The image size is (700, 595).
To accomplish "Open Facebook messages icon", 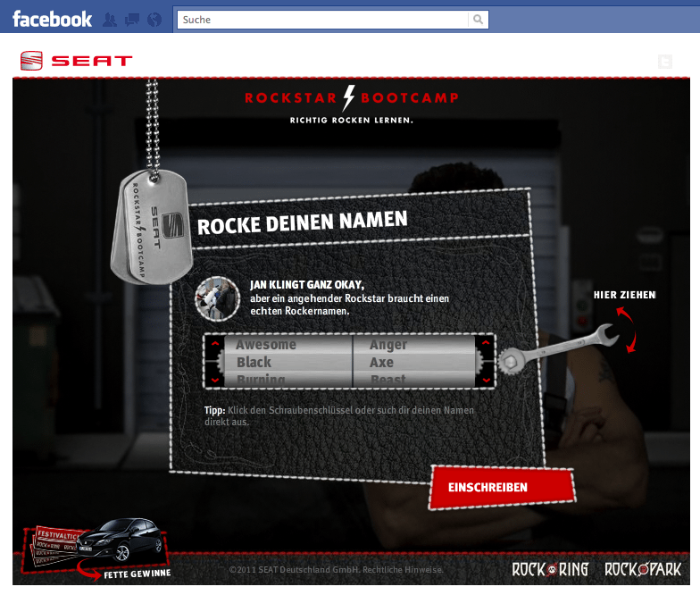I will click(x=132, y=20).
